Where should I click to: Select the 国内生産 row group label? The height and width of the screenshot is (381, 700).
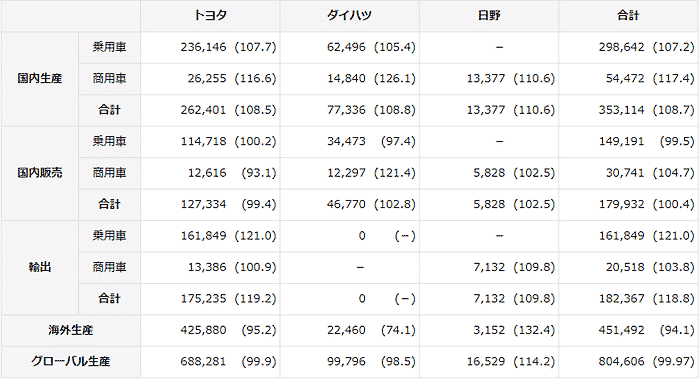40,79
